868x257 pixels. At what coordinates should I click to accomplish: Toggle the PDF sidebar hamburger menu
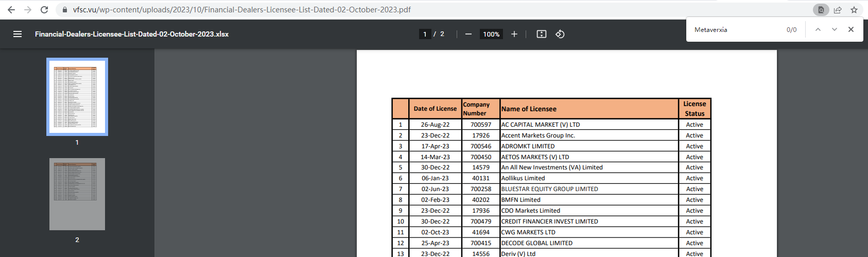click(18, 34)
